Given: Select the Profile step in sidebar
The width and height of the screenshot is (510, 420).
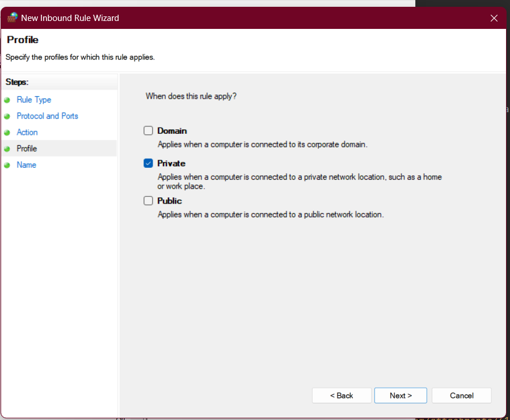Looking at the screenshot, I should [x=27, y=149].
